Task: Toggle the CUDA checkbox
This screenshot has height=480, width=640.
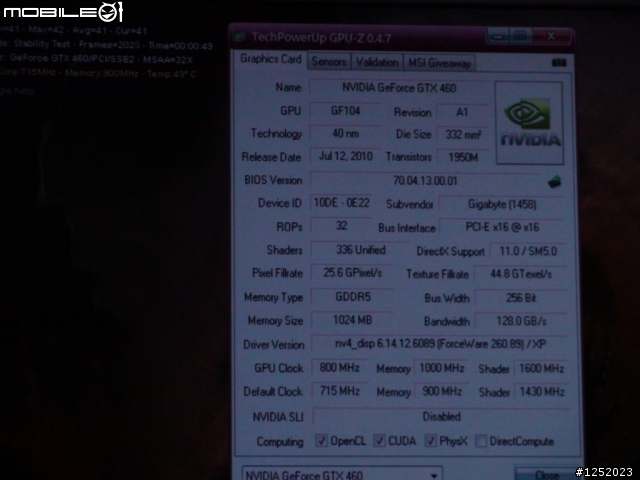Action: 380,440
